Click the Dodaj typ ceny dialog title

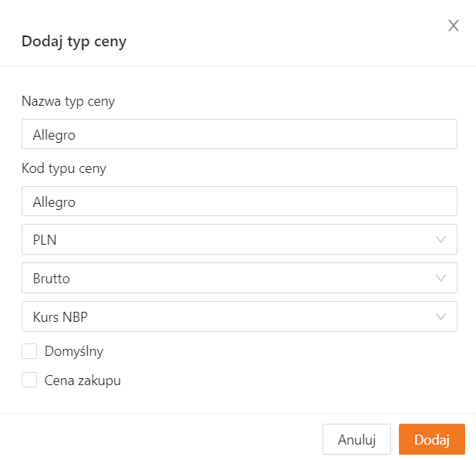74,41
